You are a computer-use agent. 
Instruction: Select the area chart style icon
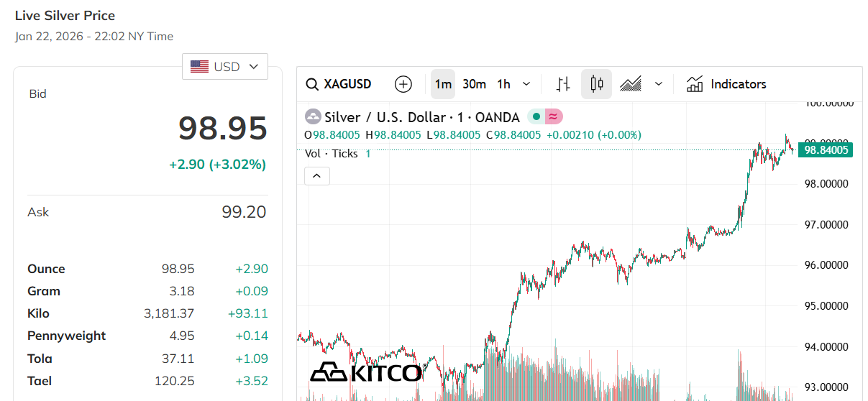tap(631, 84)
